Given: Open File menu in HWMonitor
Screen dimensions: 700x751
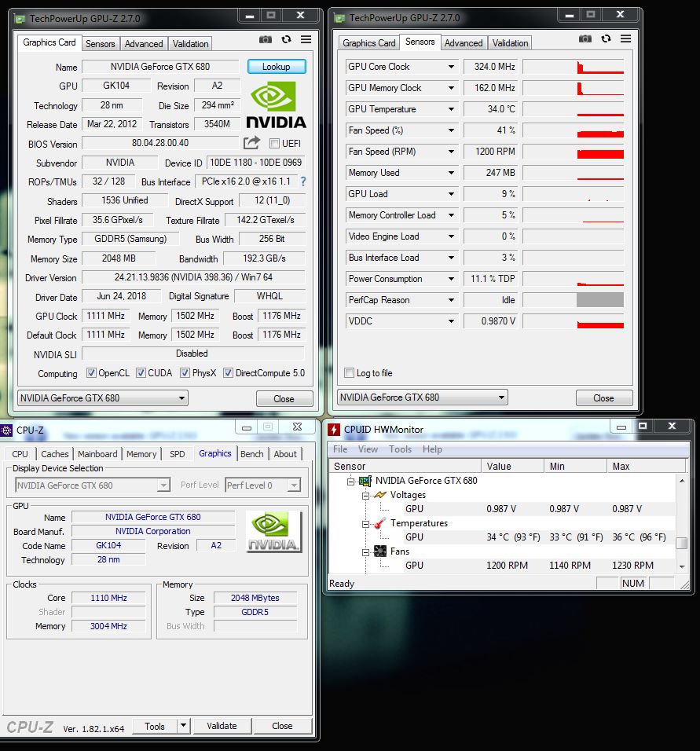Looking at the screenshot, I should tap(340, 449).
